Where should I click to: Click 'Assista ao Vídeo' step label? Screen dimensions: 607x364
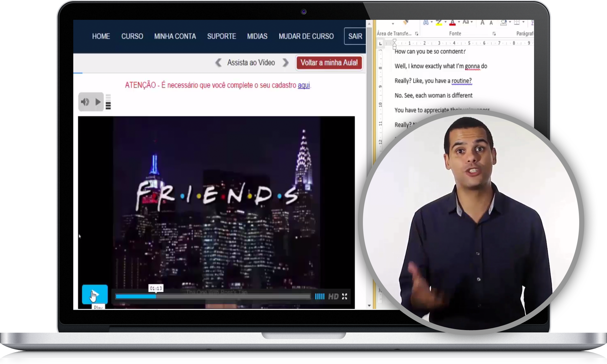pyautogui.click(x=251, y=62)
